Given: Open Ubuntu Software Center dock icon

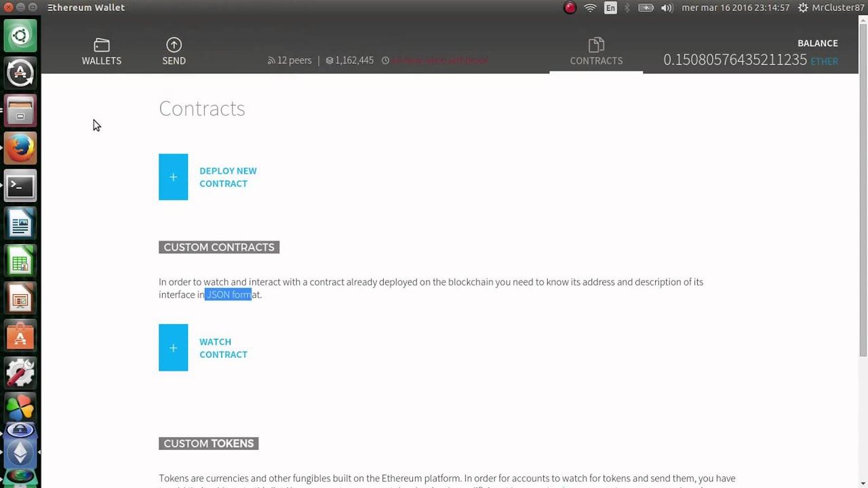Looking at the screenshot, I should 20,336.
